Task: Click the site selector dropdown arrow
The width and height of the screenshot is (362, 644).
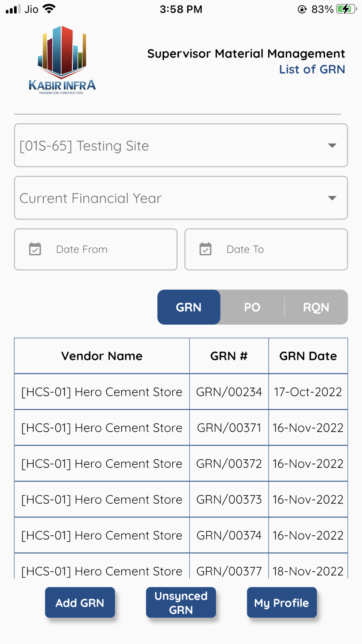Action: pyautogui.click(x=332, y=146)
